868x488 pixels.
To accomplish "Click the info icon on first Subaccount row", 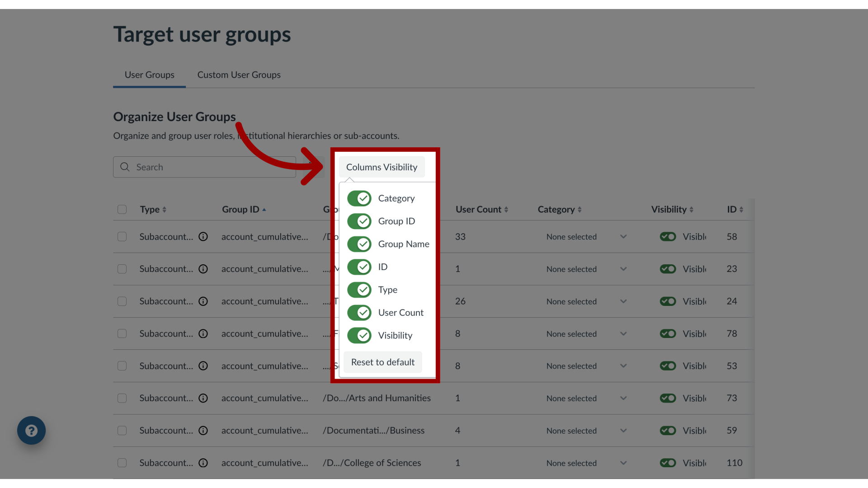I will point(203,236).
